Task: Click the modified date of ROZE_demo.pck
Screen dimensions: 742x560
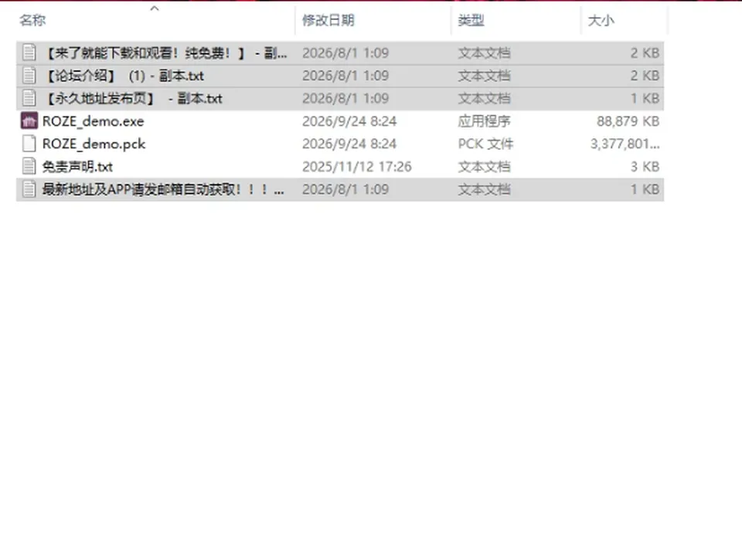Action: tap(349, 144)
